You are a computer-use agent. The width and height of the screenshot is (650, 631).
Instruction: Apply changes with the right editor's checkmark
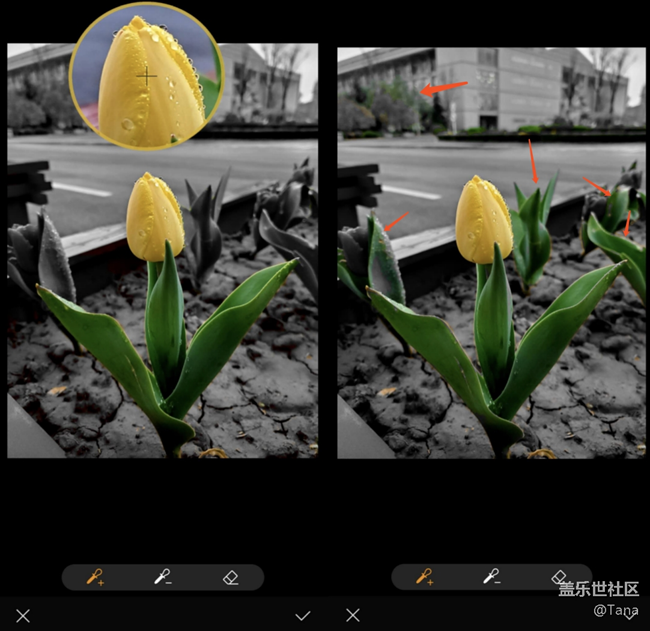(x=630, y=616)
